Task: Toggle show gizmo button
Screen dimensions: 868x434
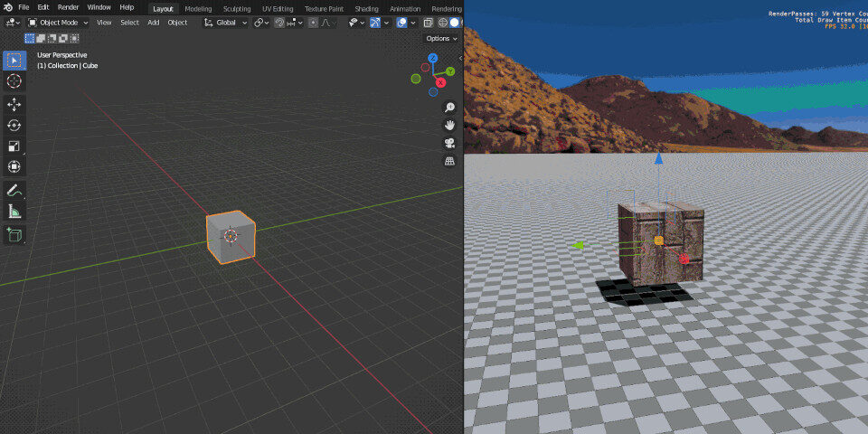Action: tap(375, 23)
